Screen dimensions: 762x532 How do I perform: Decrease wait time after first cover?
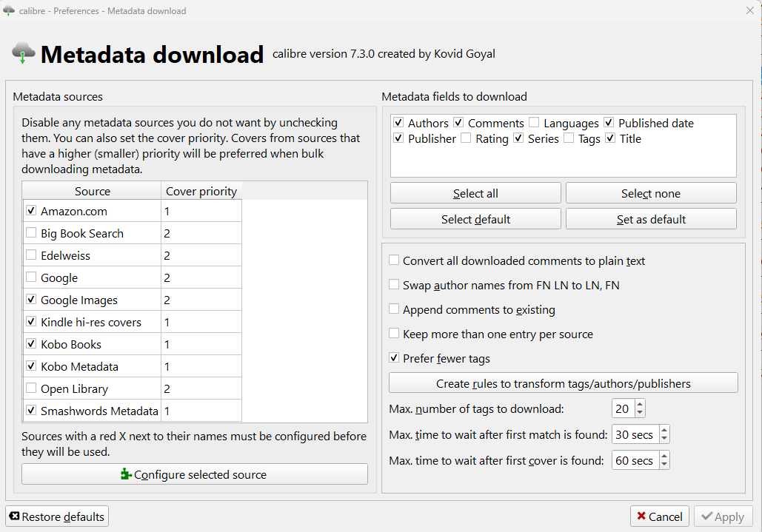point(664,465)
